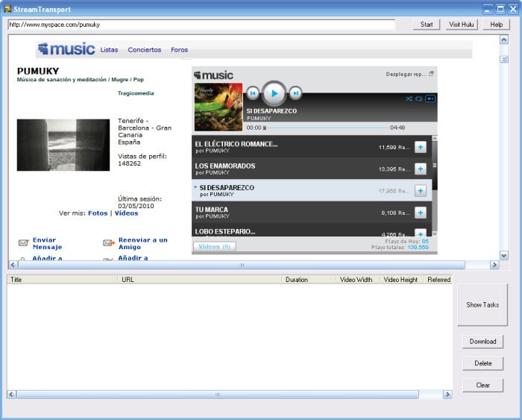Click the Desplegar rep... text link
Viewport: 522px width, 420px height.
click(x=406, y=74)
